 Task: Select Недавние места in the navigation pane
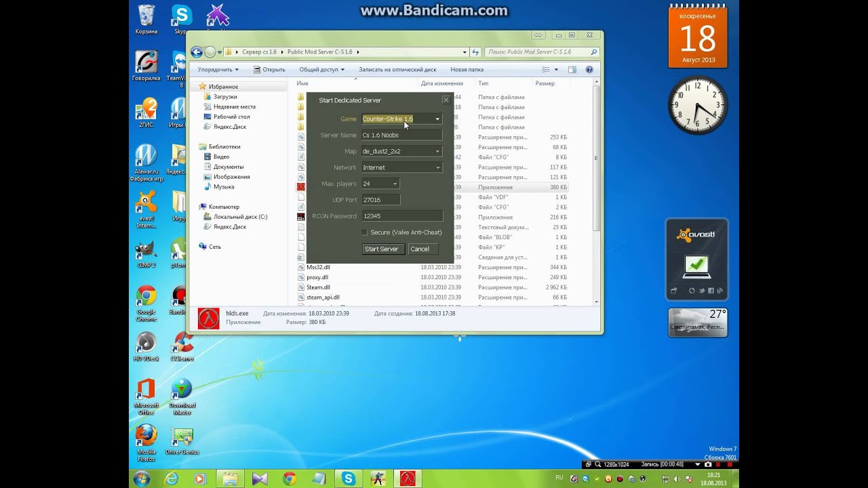[x=234, y=106]
